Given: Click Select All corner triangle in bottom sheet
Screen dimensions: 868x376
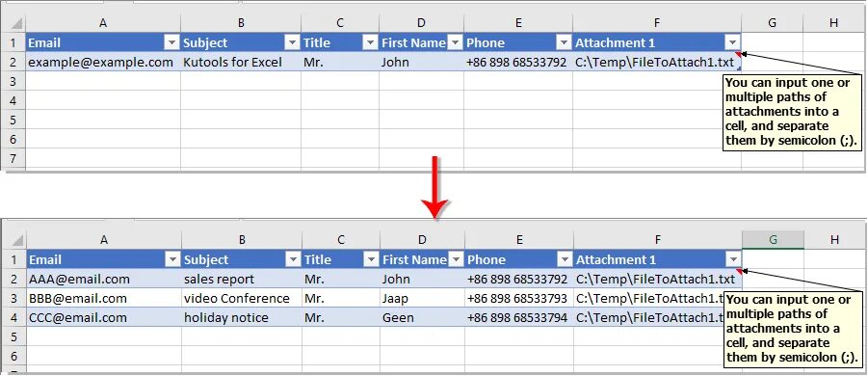Looking at the screenshot, I should click(x=17, y=240).
